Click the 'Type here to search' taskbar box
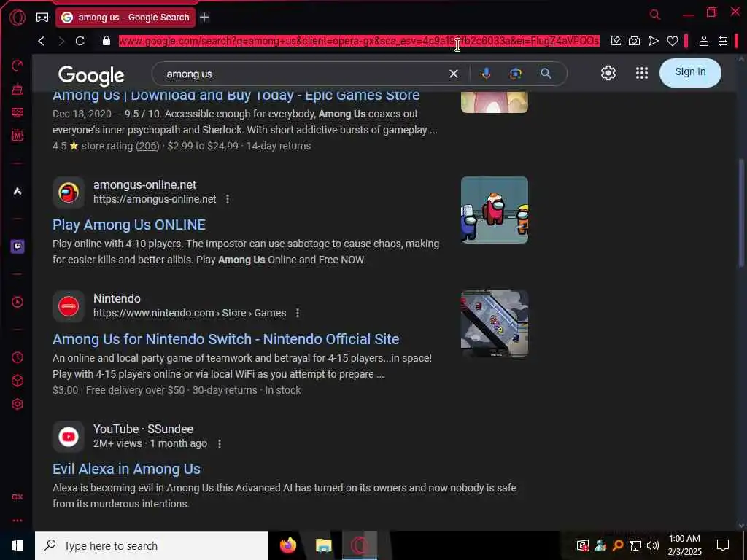 click(152, 545)
